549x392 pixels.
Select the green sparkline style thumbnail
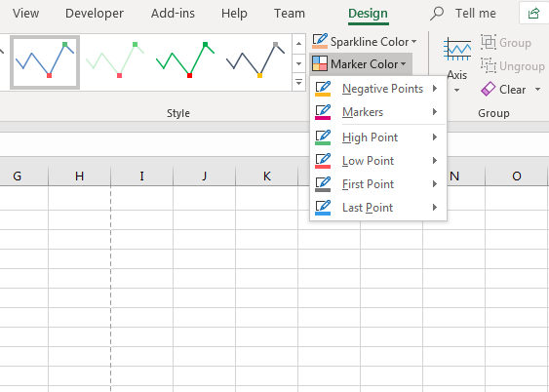click(x=185, y=61)
